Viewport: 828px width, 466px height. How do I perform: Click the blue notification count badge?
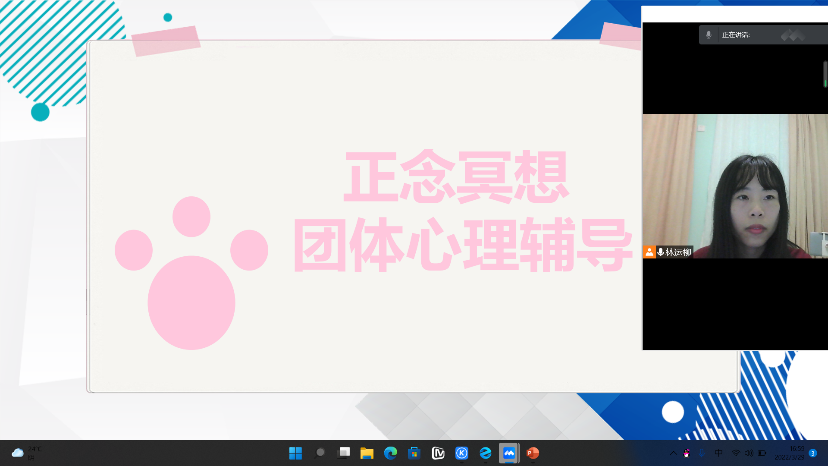click(x=813, y=453)
